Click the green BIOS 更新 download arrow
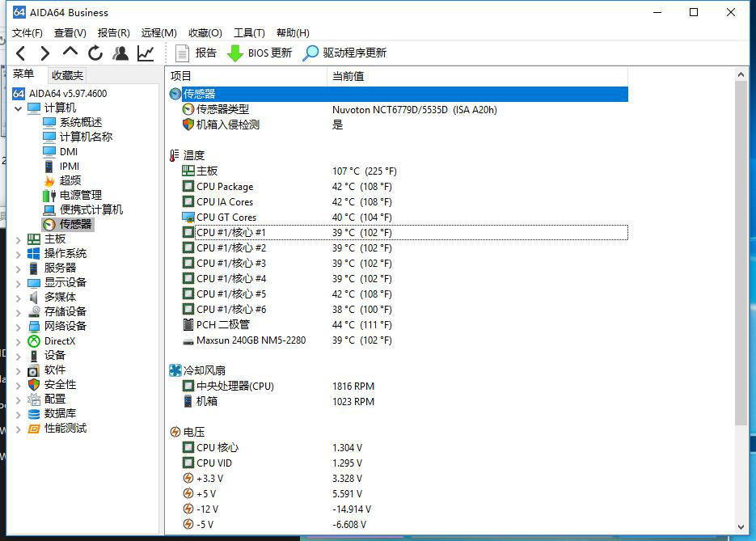This screenshot has height=541, width=756. pyautogui.click(x=234, y=53)
